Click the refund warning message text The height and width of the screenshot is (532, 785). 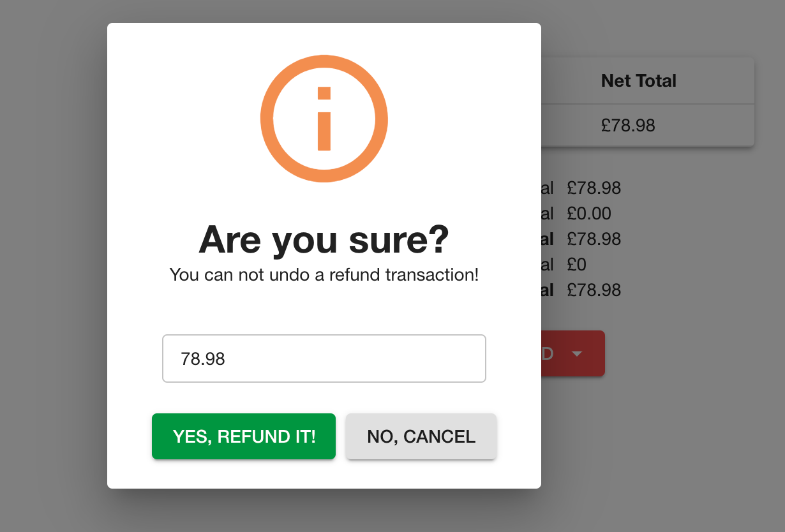click(324, 275)
